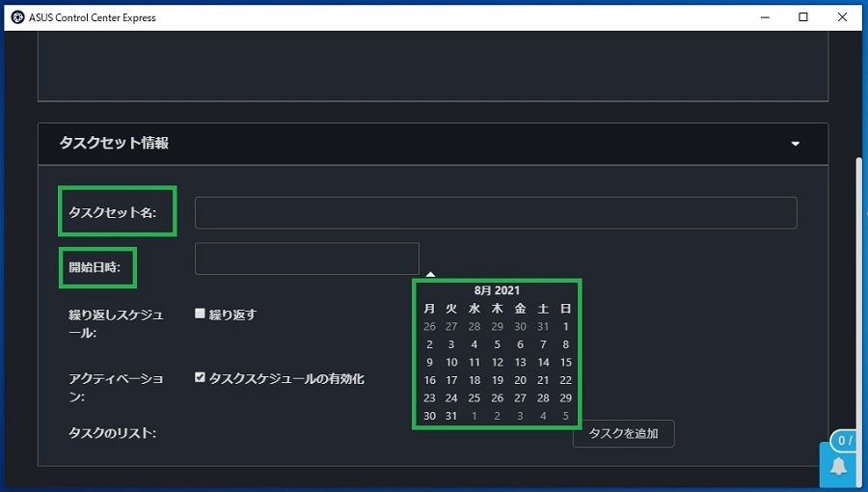Screen dimensions: 868x492
Task: Select greyed July 31 in the first row
Action: 543,326
